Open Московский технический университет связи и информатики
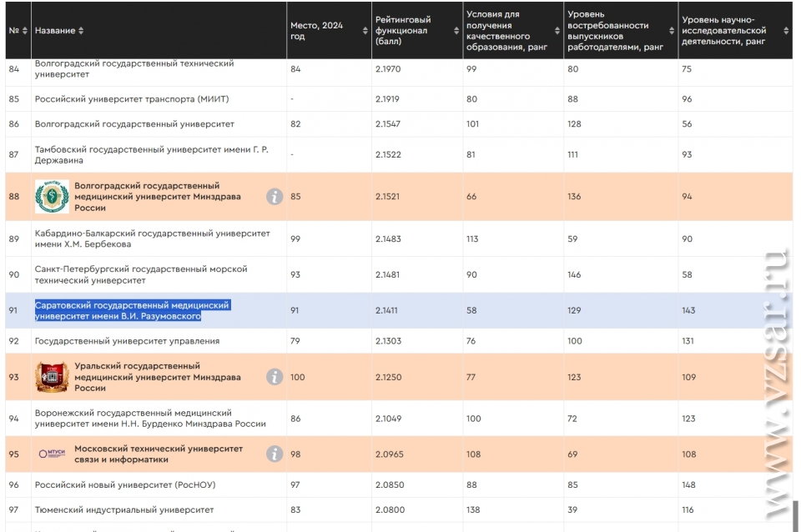The height and width of the screenshot is (532, 801). (x=159, y=454)
